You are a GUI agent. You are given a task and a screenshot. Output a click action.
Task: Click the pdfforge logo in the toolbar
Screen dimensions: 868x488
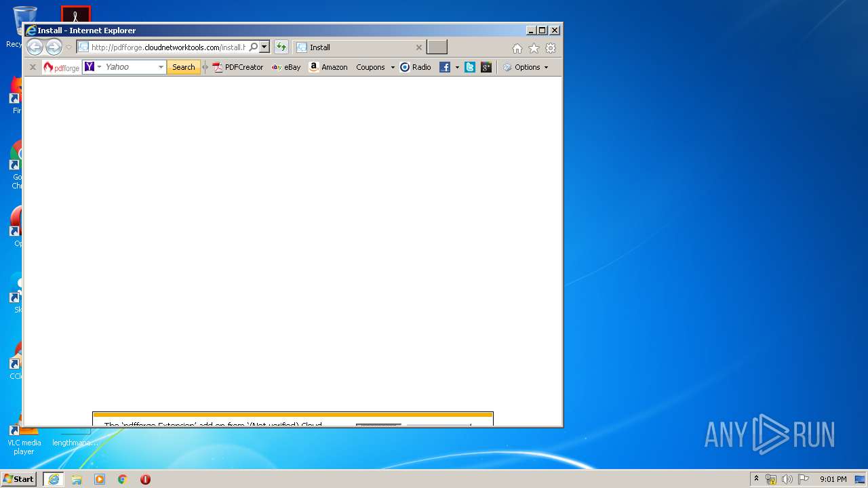[62, 67]
